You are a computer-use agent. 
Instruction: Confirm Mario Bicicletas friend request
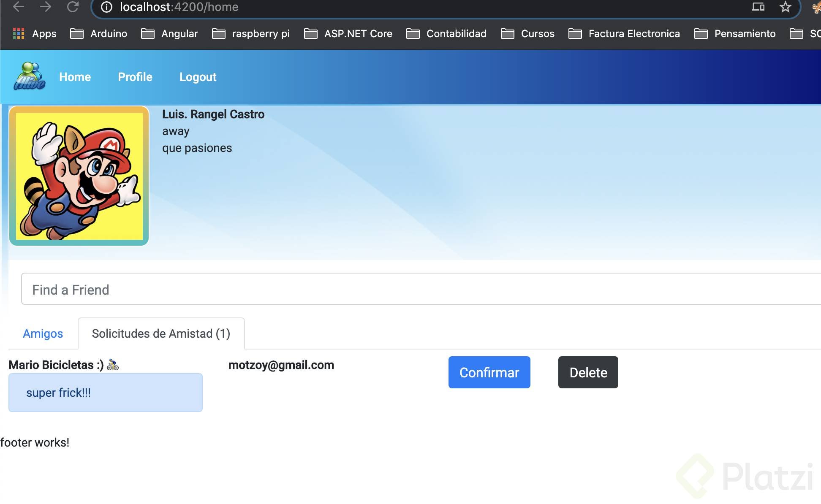pos(489,372)
